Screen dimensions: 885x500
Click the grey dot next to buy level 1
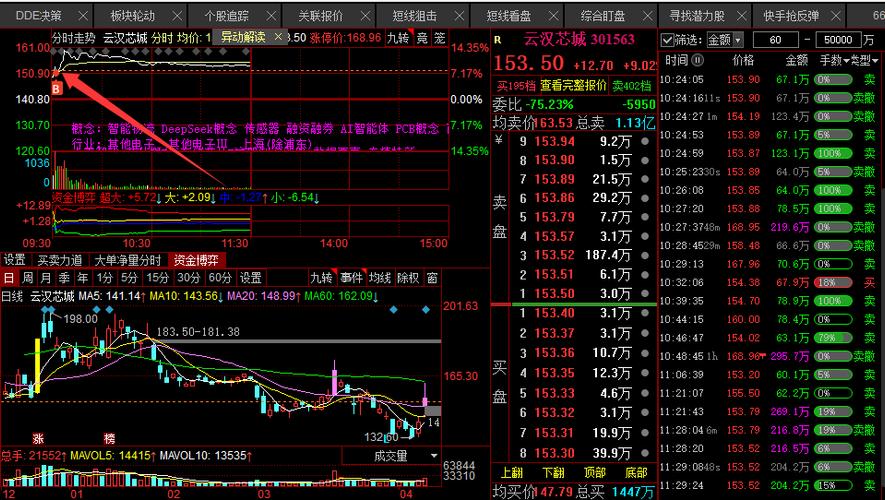645,313
